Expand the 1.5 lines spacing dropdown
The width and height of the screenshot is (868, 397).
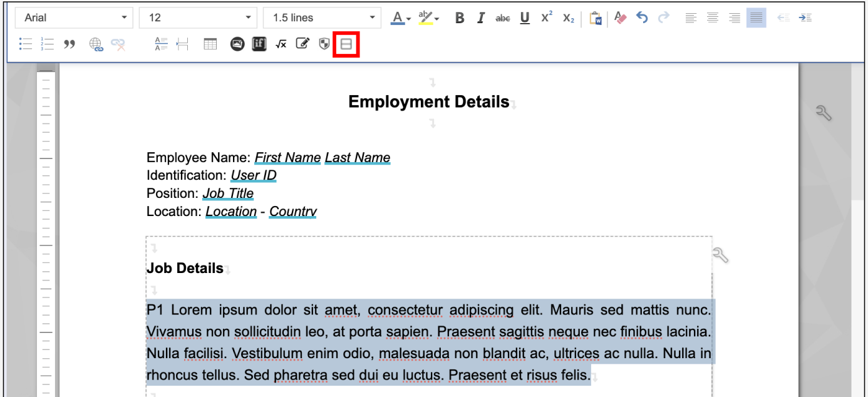click(x=322, y=18)
